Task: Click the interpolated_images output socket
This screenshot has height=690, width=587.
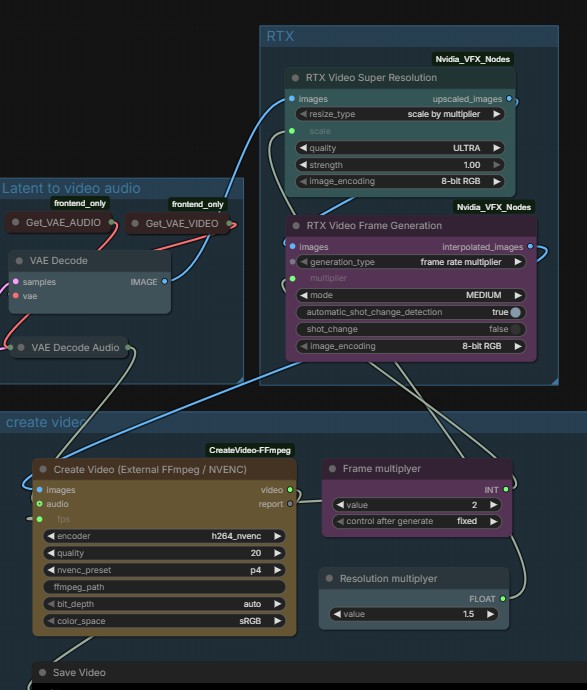Action: pos(530,246)
